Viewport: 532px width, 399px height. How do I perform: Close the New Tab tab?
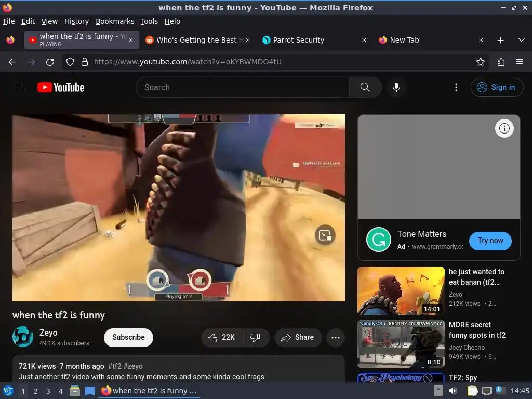tap(481, 40)
